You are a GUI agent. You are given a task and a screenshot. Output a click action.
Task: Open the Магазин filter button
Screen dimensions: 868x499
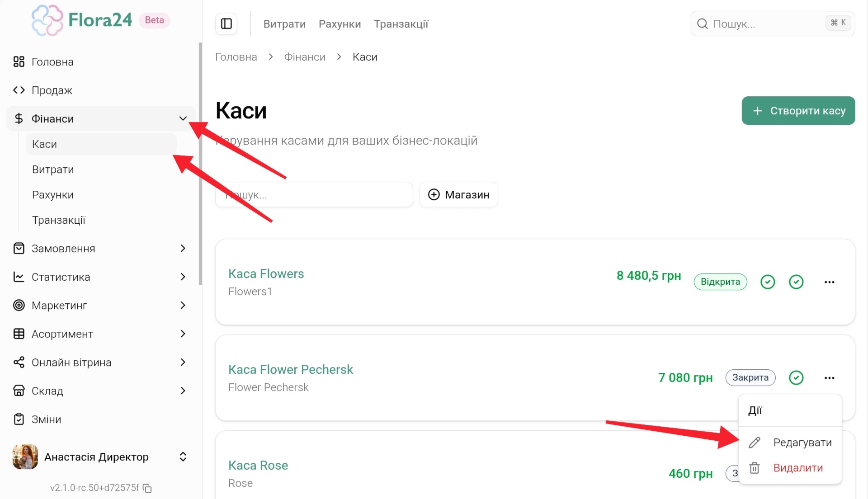tap(458, 195)
